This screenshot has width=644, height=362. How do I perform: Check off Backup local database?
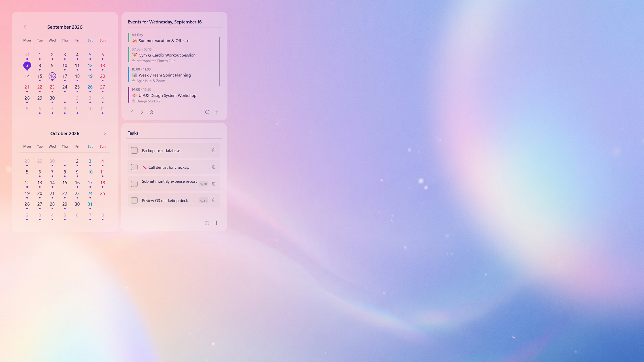134,150
